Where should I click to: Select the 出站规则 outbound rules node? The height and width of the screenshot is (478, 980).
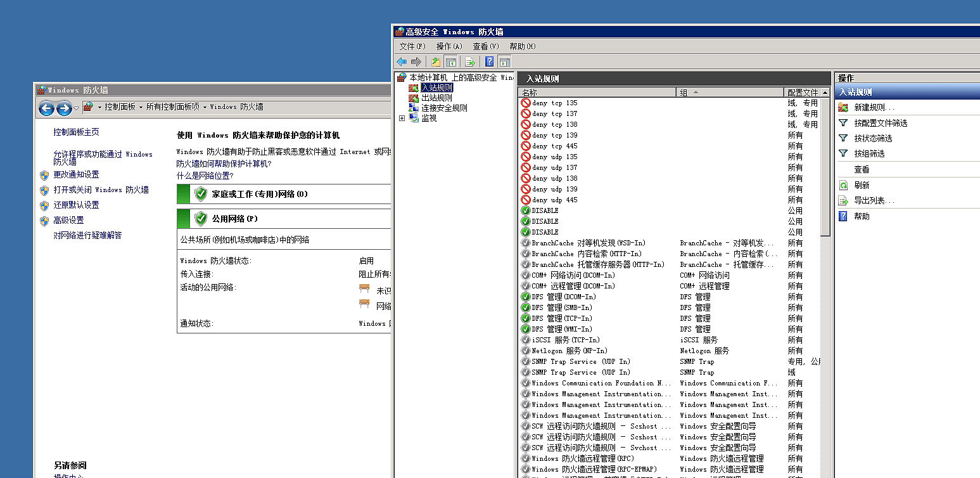click(436, 98)
